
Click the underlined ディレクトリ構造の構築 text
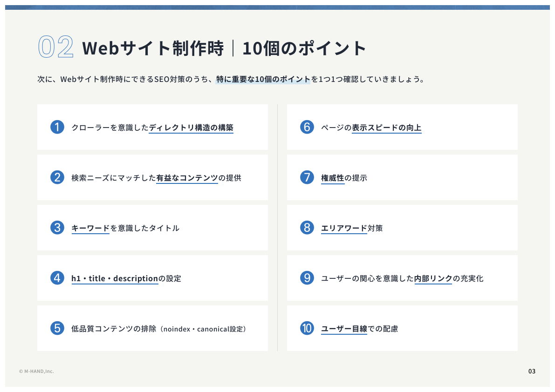point(191,128)
